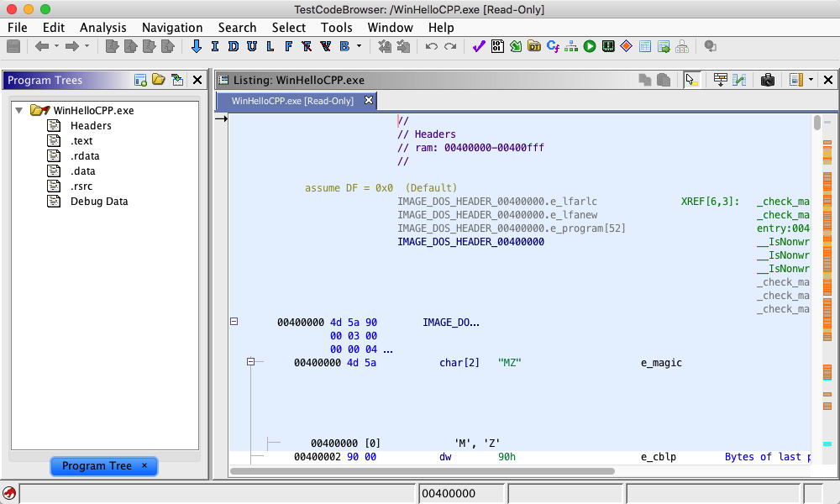Image resolution: width=840 pixels, height=504 pixels.
Task: Open the Memory Map chip icon
Action: (608, 46)
